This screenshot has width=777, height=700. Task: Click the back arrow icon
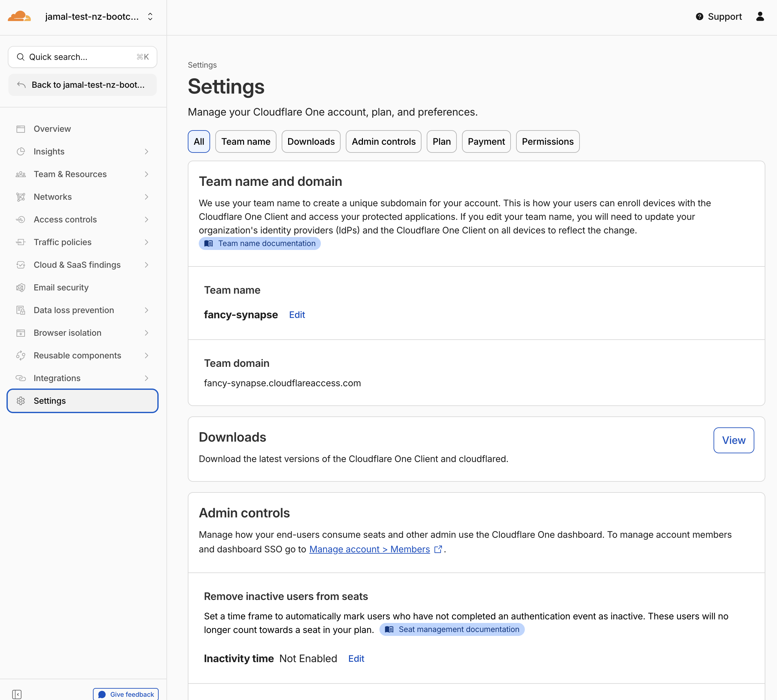tap(21, 85)
